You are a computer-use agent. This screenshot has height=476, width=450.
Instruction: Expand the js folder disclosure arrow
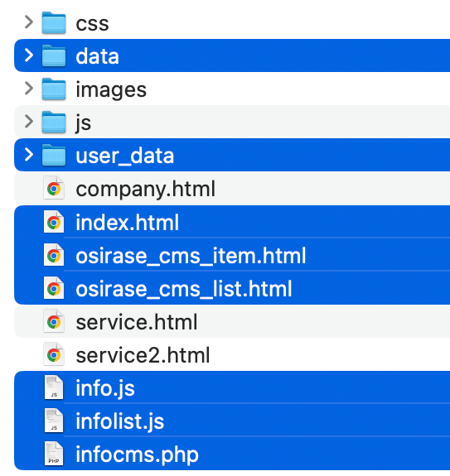tap(29, 122)
